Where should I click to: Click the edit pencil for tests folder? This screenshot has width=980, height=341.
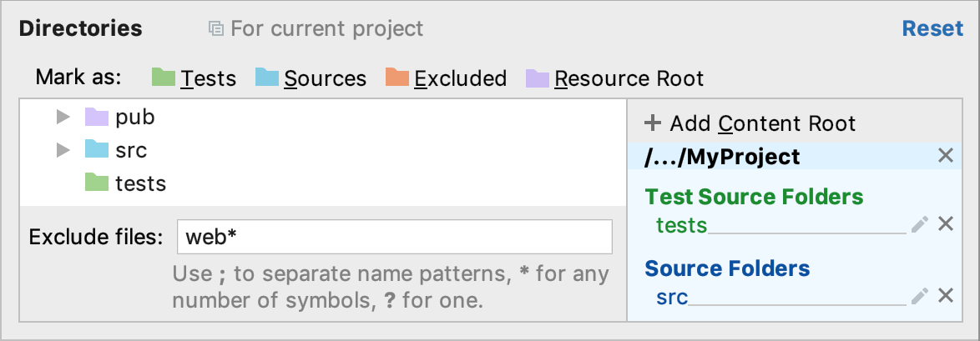[920, 224]
